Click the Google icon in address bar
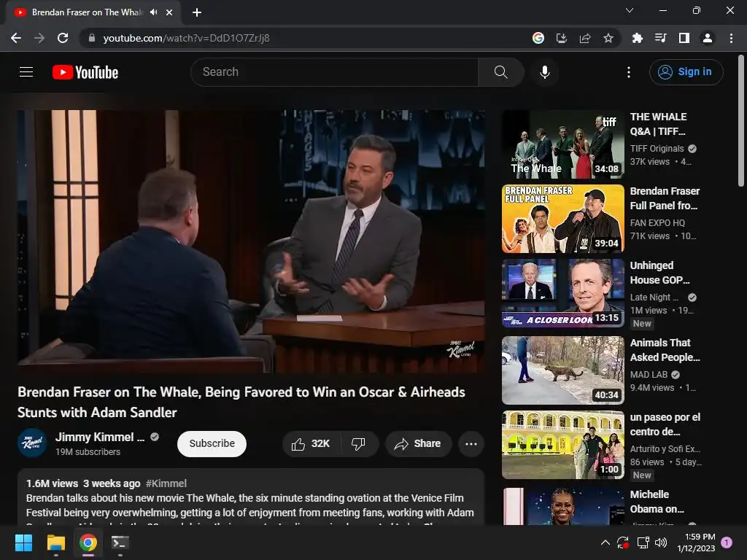The image size is (747, 560). [x=538, y=38]
